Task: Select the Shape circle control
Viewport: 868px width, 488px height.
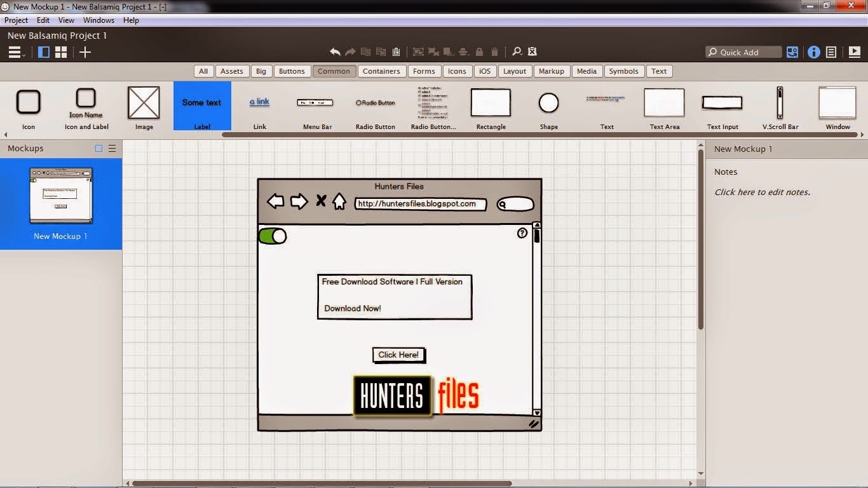Action: coord(548,109)
